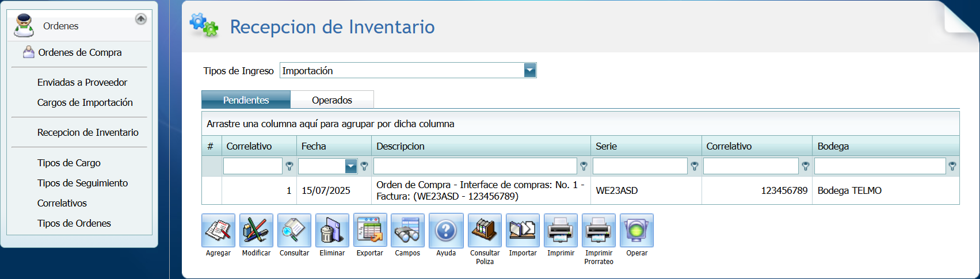Click the first Correlativo filter input
The image size is (980, 279).
pyautogui.click(x=253, y=166)
